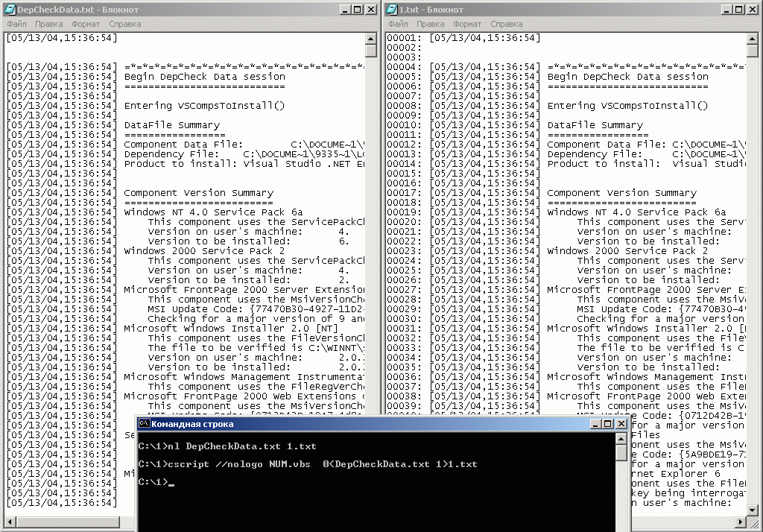The width and height of the screenshot is (763, 532).
Task: Click scroll-up arrow in DepCheckData.txt window
Action: tap(371, 39)
